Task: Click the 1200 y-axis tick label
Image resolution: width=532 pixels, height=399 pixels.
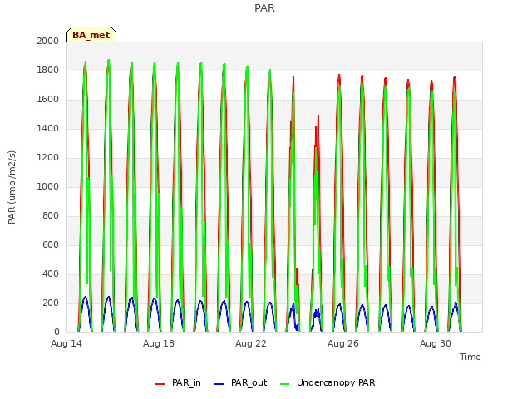Action: 48,157
